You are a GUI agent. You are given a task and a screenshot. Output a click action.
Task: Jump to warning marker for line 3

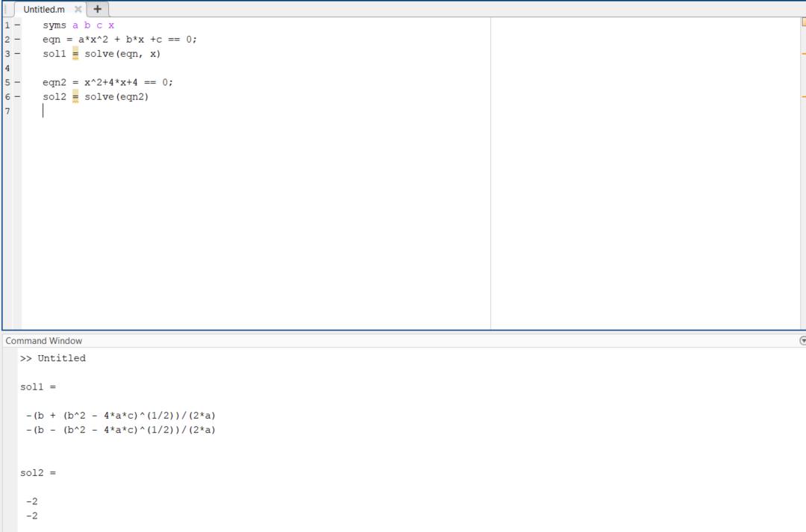tap(804, 54)
